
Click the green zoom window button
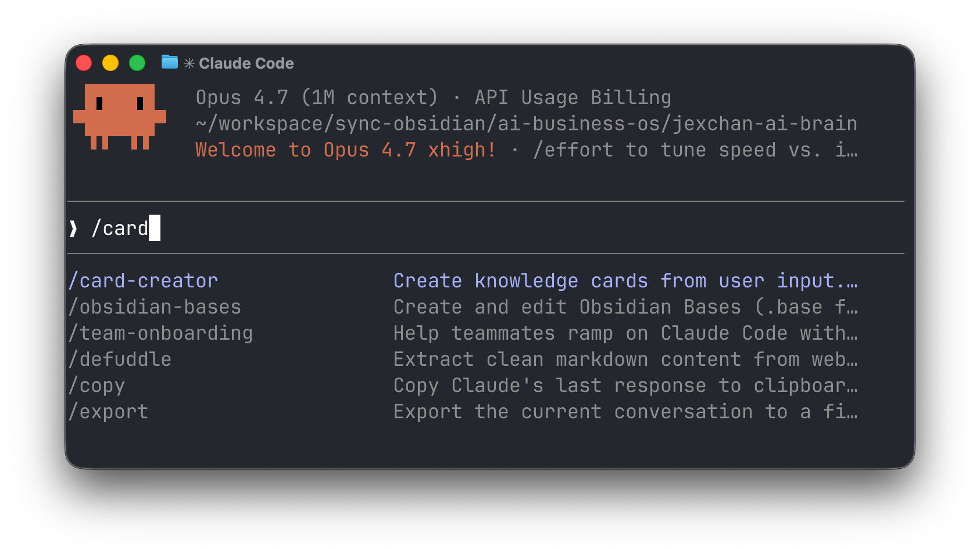(x=137, y=63)
